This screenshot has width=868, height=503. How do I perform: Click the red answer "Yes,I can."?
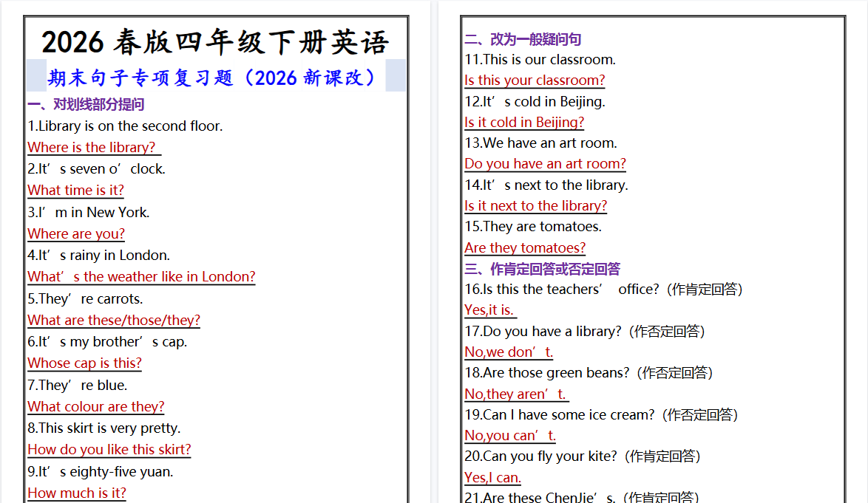point(492,477)
